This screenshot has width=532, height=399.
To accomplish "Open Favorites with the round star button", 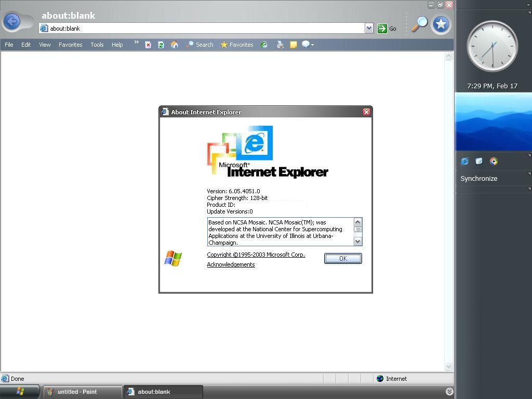I will click(441, 24).
